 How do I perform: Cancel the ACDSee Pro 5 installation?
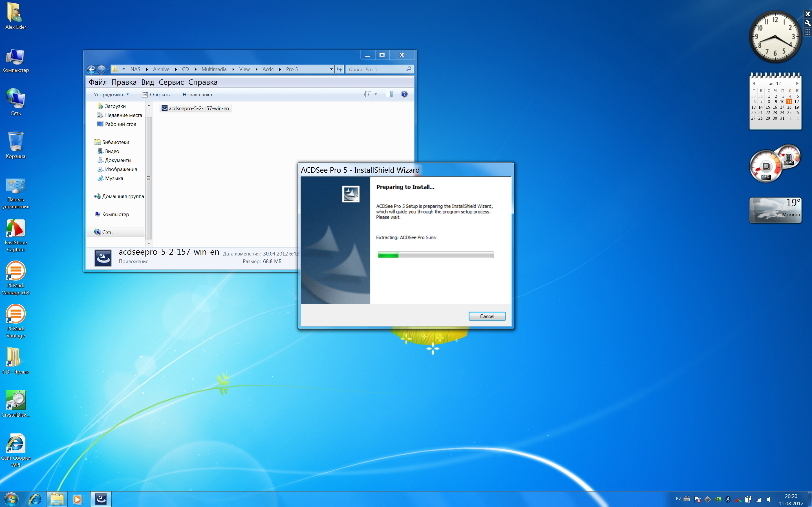point(487,316)
